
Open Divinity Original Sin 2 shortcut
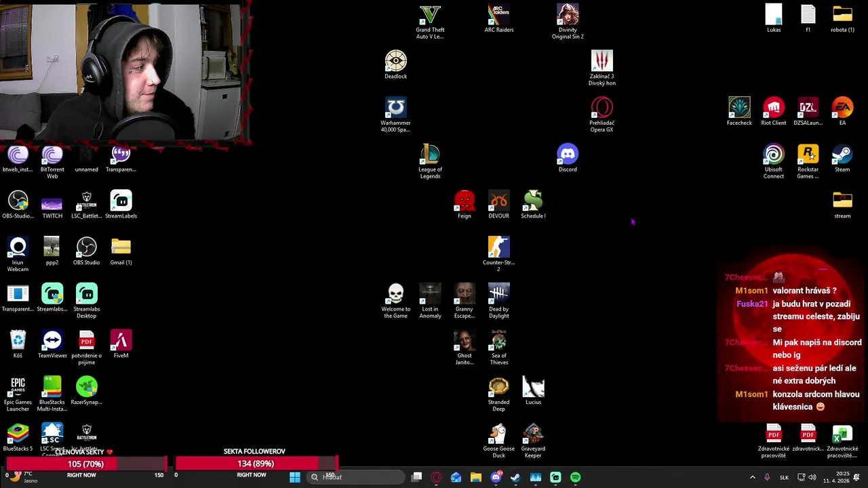click(x=568, y=22)
